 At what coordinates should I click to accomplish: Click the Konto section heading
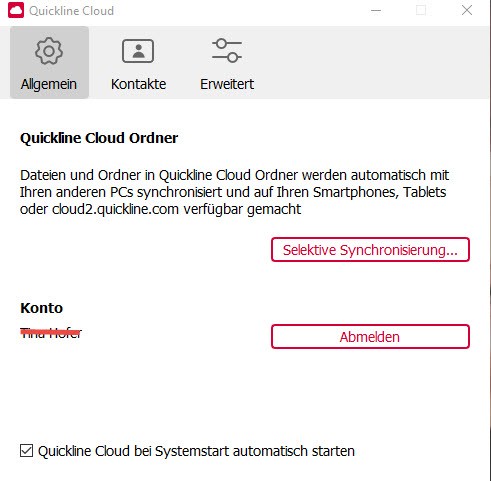41,308
